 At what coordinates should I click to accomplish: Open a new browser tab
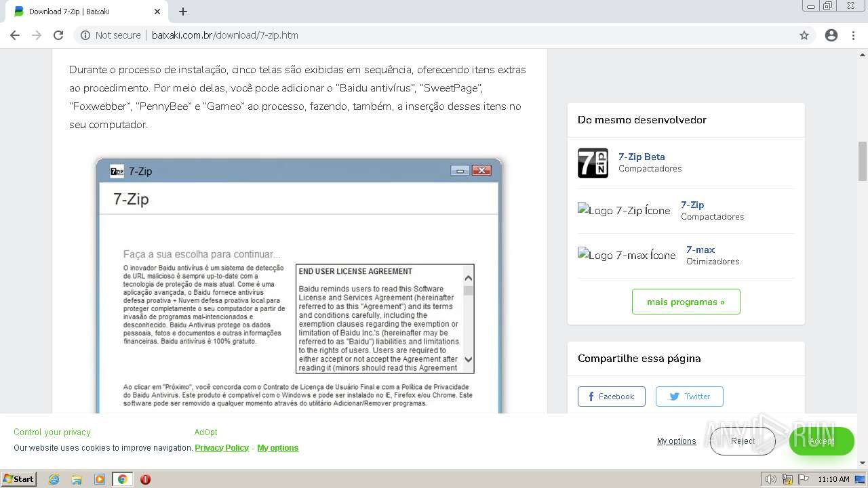pyautogui.click(x=183, y=12)
